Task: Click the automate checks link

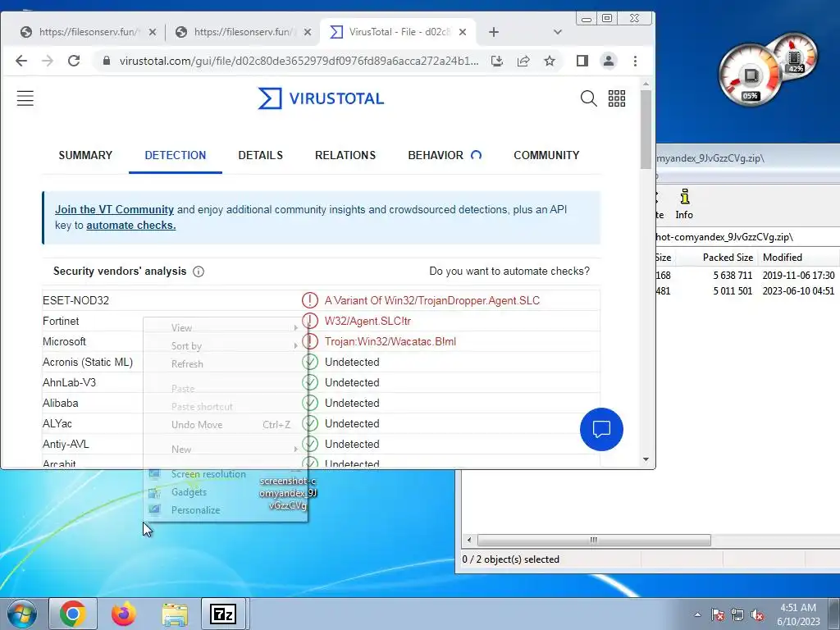Action: point(130,226)
